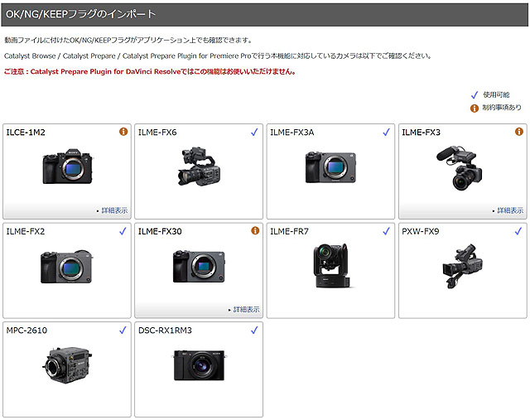Click the blue checkmark on ILME-FX6 card
This screenshot has width=530, height=420.
pos(255,132)
